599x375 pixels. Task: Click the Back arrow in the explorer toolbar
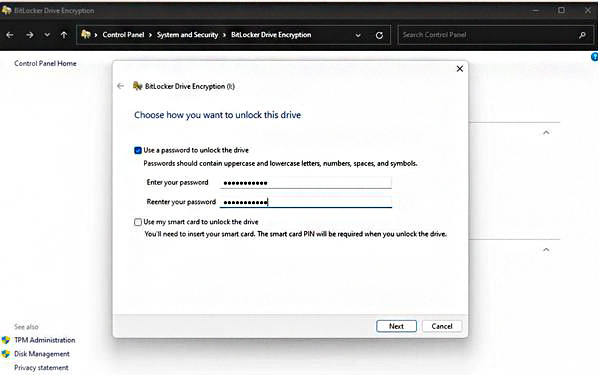point(10,35)
